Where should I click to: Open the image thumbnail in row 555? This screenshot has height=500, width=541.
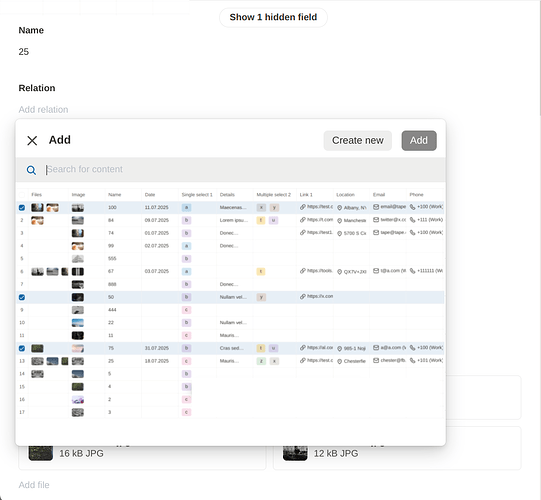tap(78, 259)
